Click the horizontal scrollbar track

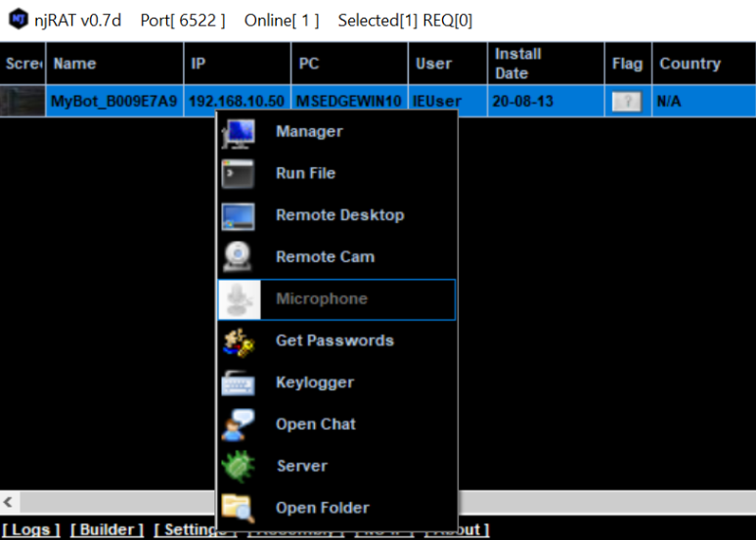[x=606, y=503]
